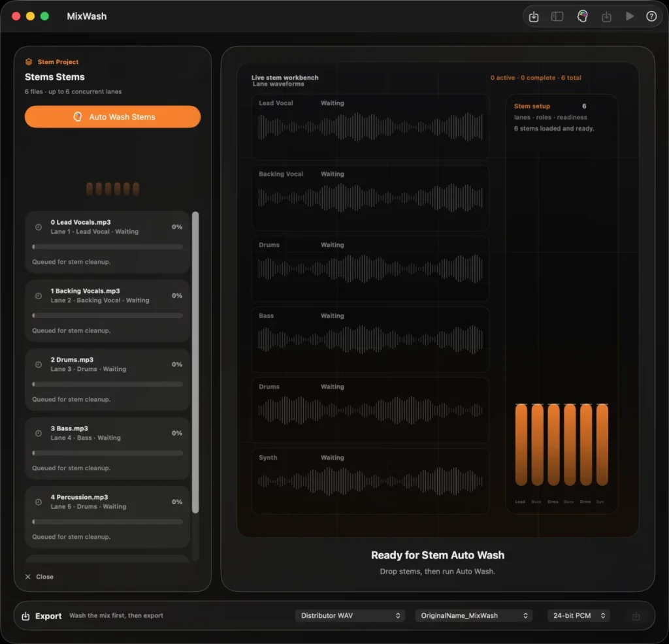The image size is (669, 644).
Task: Click the 0% value on 3 Bass.mp3
Action: (177, 433)
